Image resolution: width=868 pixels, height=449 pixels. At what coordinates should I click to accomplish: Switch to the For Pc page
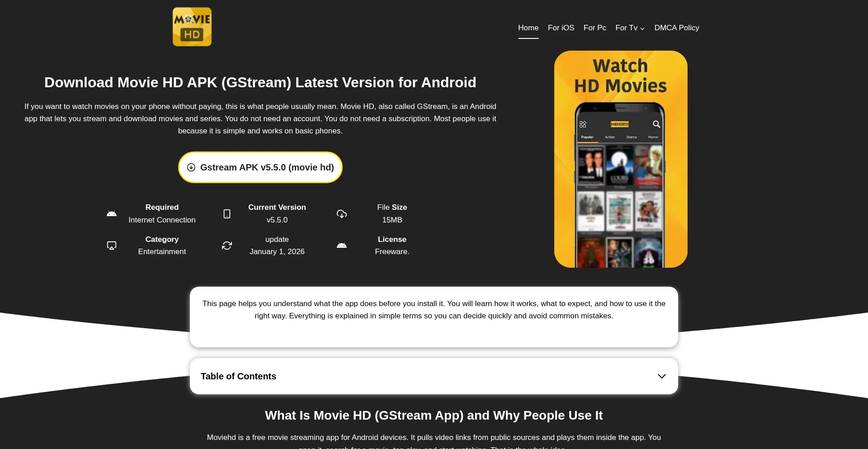pos(594,28)
